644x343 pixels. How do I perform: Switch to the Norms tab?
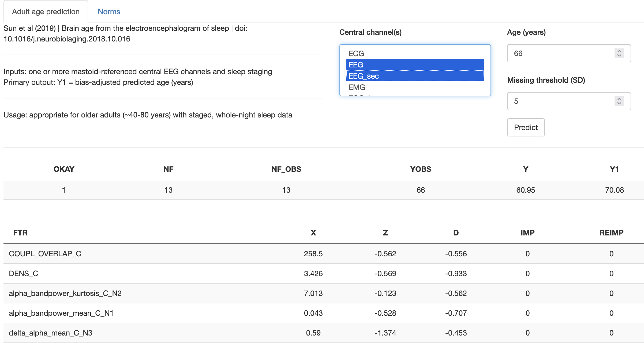(109, 12)
